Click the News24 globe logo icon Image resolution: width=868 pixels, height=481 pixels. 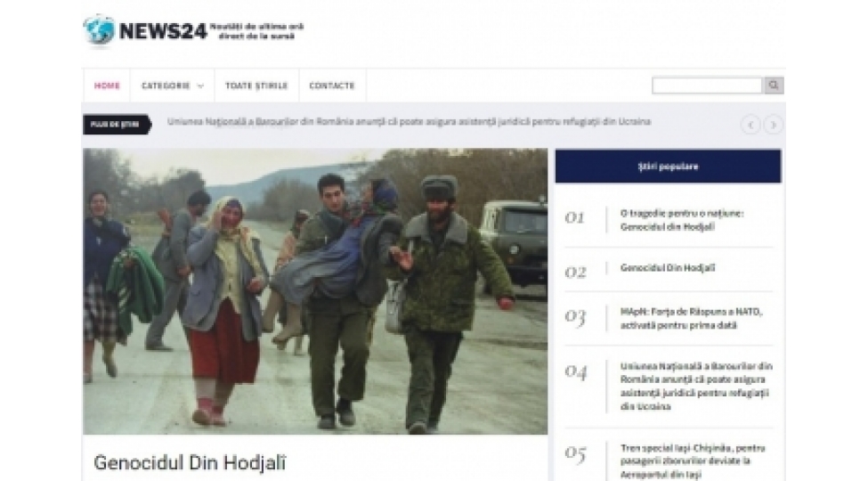coord(99,30)
